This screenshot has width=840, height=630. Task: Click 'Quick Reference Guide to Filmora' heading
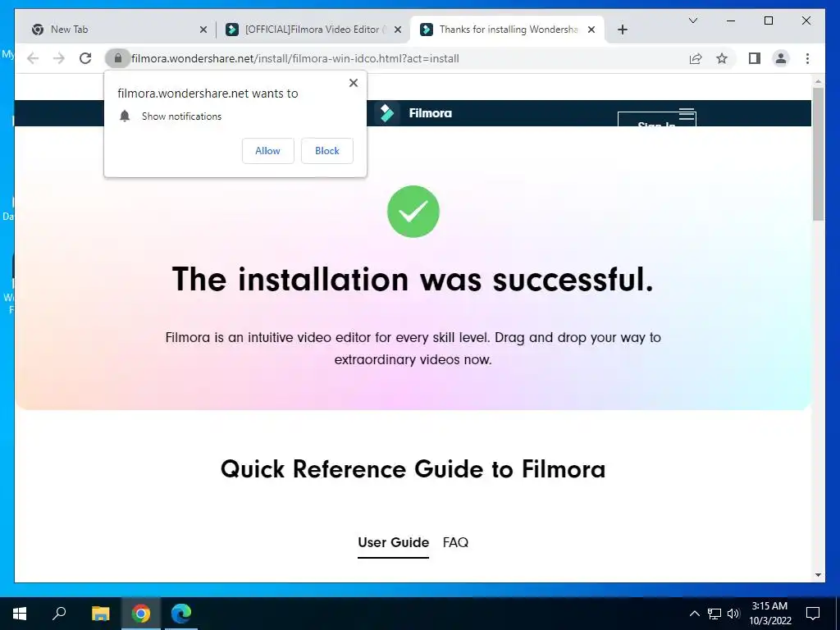pyautogui.click(x=413, y=469)
